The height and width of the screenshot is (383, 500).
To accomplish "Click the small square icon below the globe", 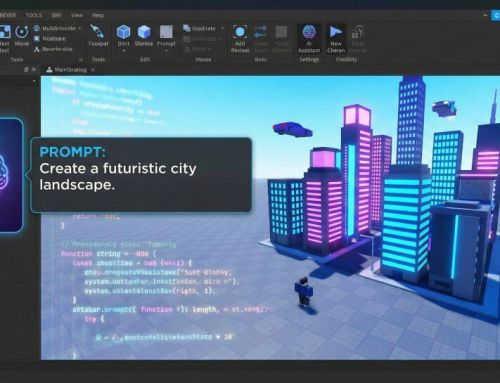I will pyautogui.click(x=37, y=39).
